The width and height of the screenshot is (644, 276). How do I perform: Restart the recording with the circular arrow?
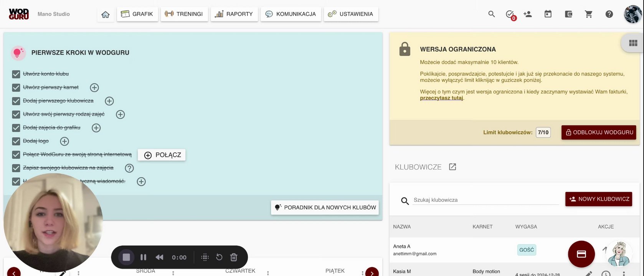(219, 257)
